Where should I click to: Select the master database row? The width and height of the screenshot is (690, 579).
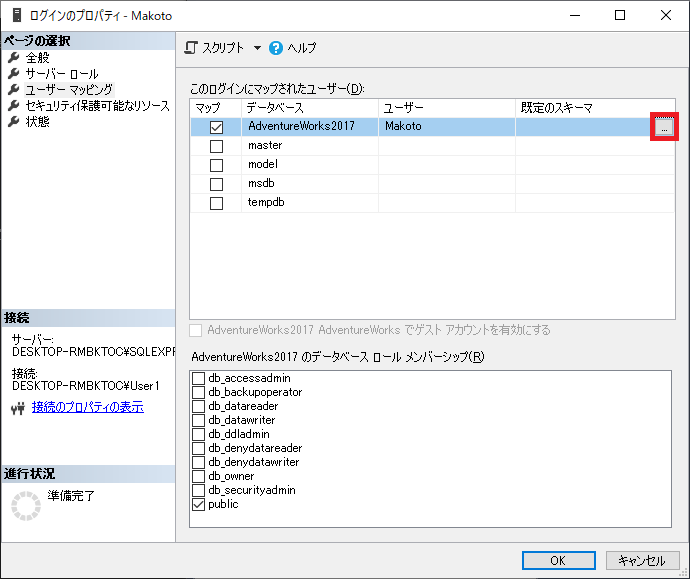click(x=433, y=146)
